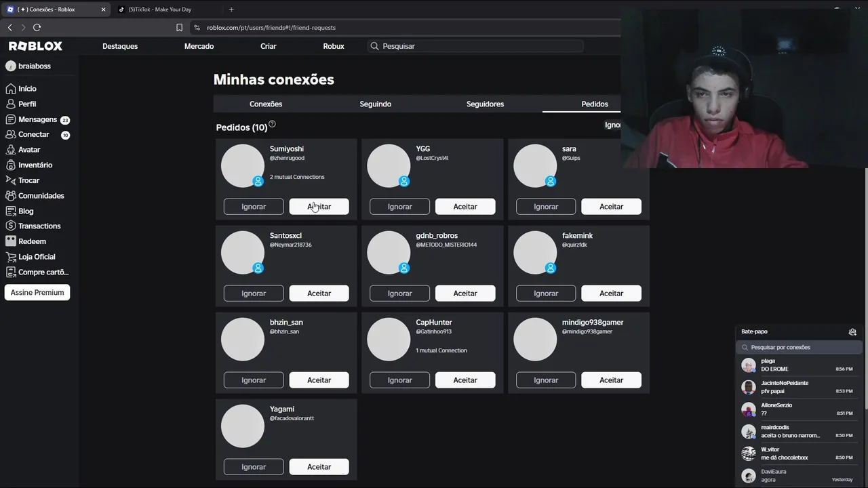
Task: Accept fakemink's request
Action: point(611,293)
